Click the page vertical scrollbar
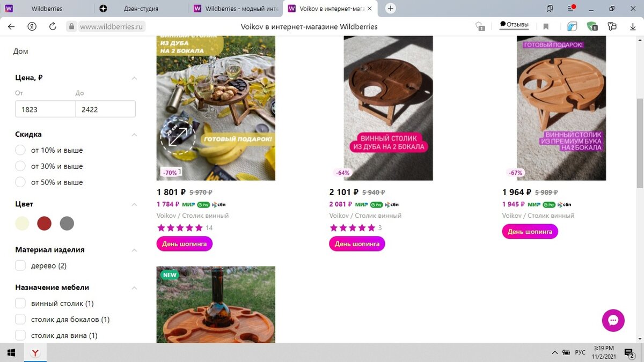The image size is (644, 362). click(640, 143)
